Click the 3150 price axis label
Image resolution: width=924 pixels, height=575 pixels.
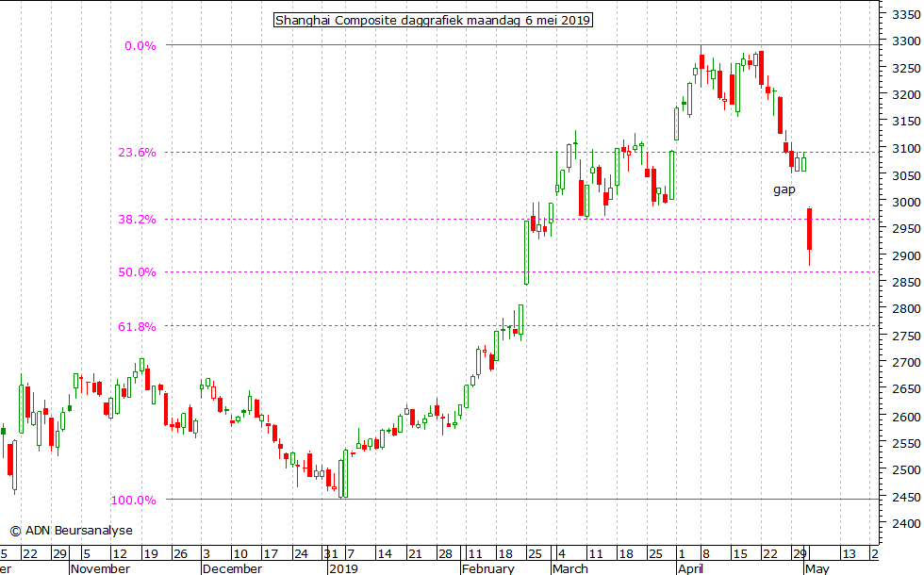[906, 122]
